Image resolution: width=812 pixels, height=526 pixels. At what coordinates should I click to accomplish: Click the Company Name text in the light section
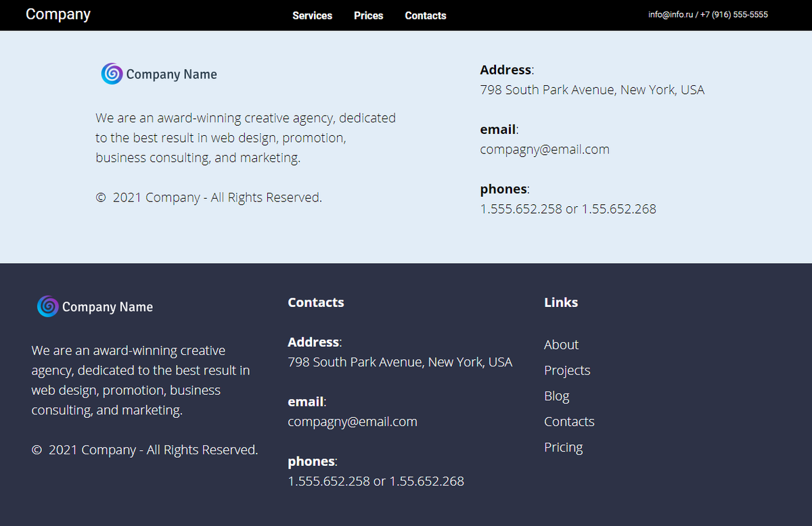[172, 74]
